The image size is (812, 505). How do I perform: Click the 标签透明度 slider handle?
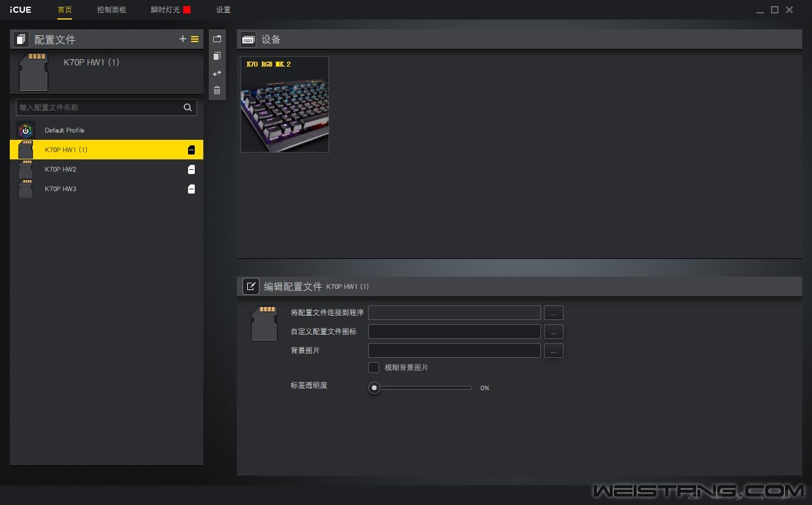pos(374,388)
